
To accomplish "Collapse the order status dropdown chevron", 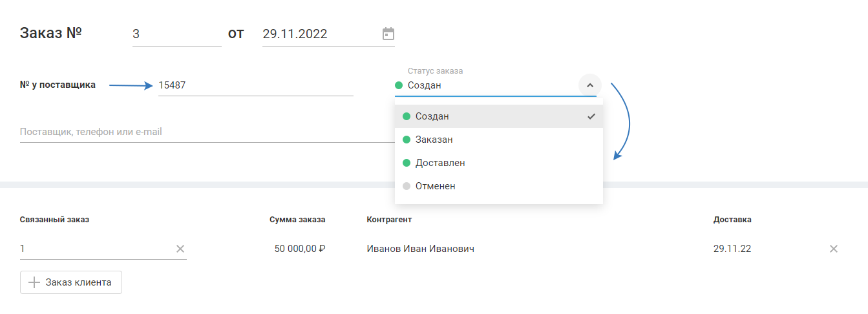I will click(589, 85).
